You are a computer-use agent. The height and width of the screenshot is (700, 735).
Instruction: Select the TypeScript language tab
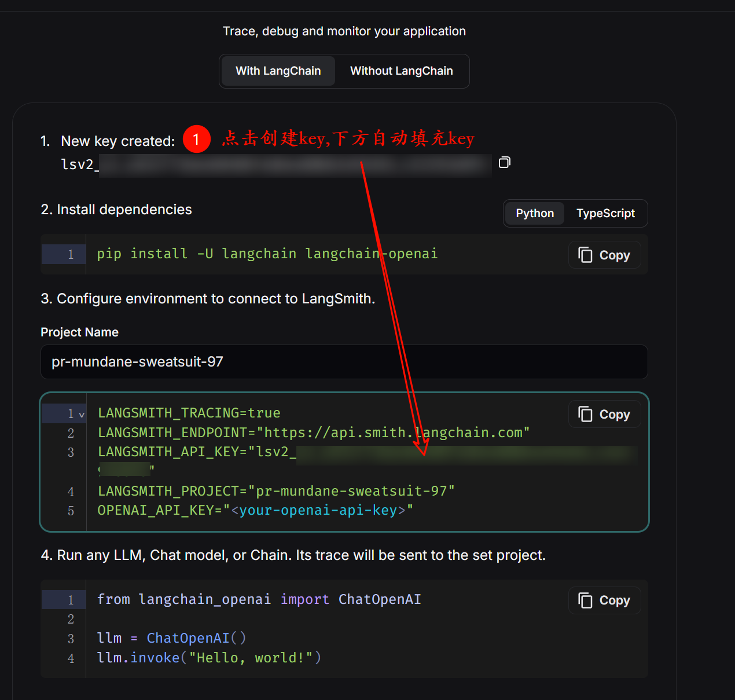[x=605, y=214]
